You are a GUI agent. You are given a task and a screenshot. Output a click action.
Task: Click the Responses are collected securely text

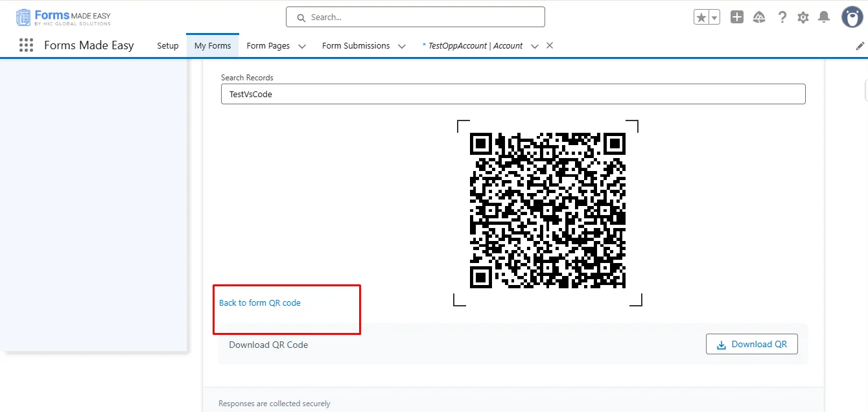pyautogui.click(x=274, y=404)
